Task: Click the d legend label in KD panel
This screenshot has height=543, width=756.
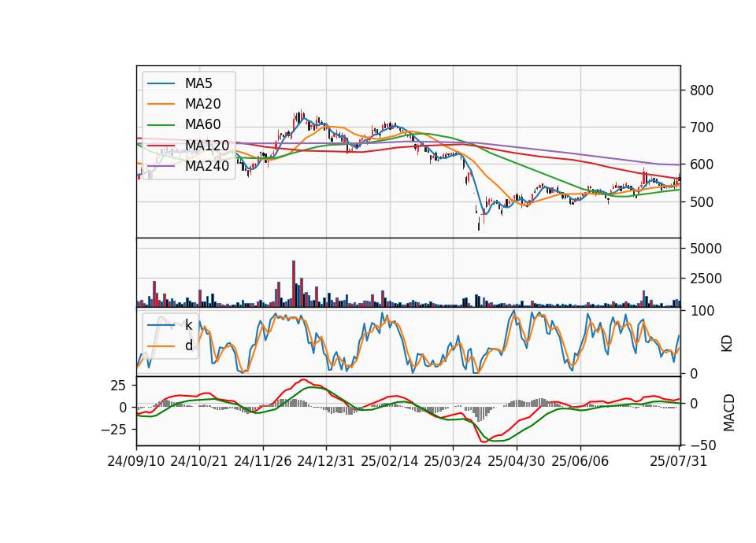Action: coord(188,345)
